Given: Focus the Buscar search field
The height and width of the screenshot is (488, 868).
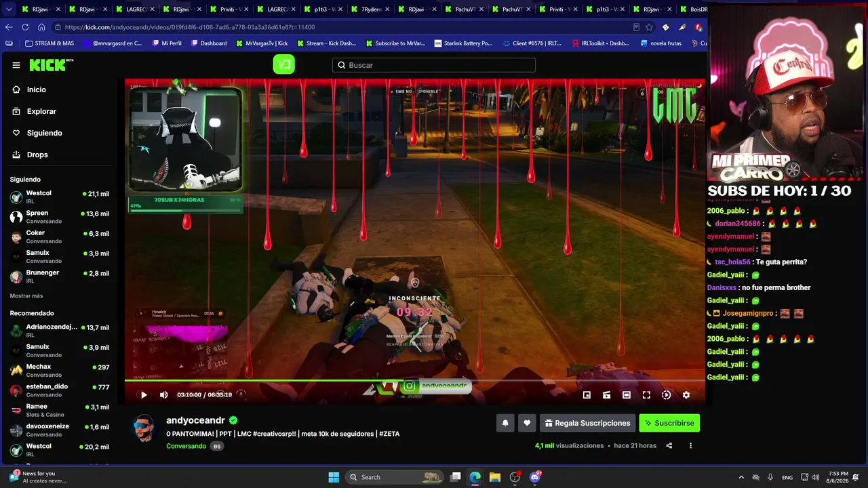Looking at the screenshot, I should coord(434,65).
